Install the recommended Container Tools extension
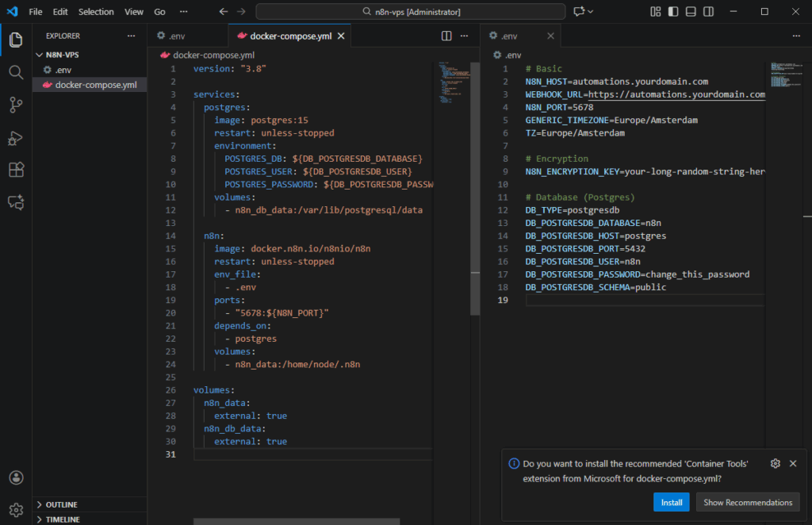This screenshot has height=525, width=812. coord(671,502)
